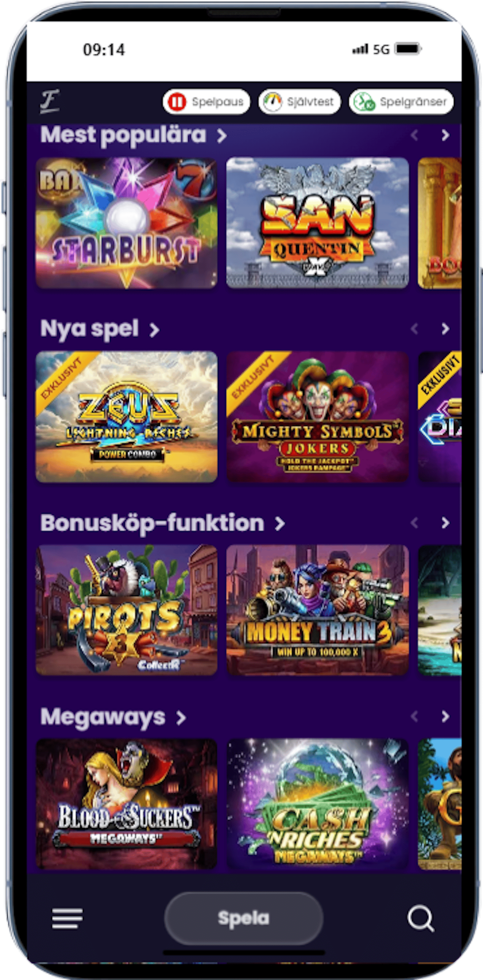Tap the Spela button

coord(243,918)
